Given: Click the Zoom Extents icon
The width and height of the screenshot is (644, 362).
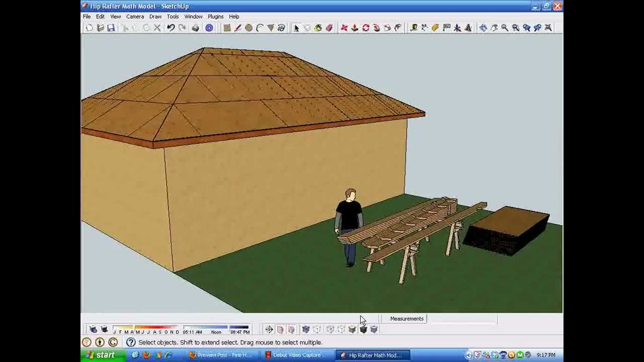Looking at the screenshot, I should [548, 28].
